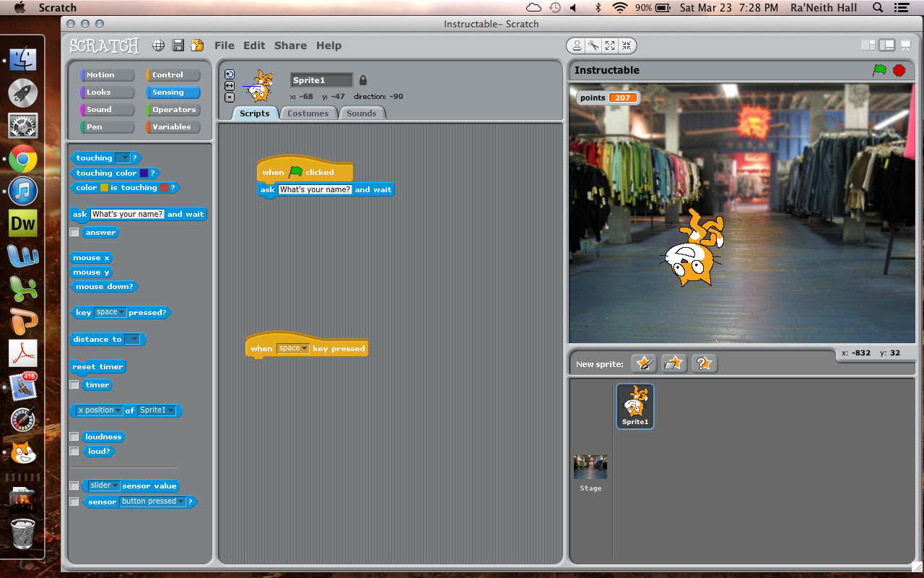
Task: Toggle the loud? reporter checkbox
Action: 74,452
